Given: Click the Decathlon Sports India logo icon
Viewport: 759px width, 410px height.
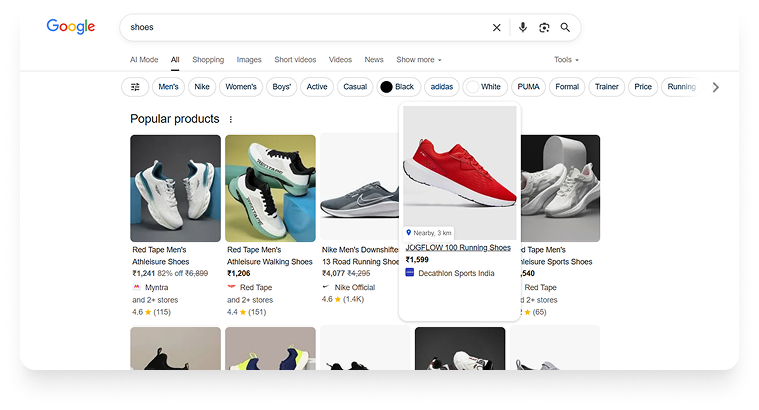Looking at the screenshot, I should pos(410,273).
